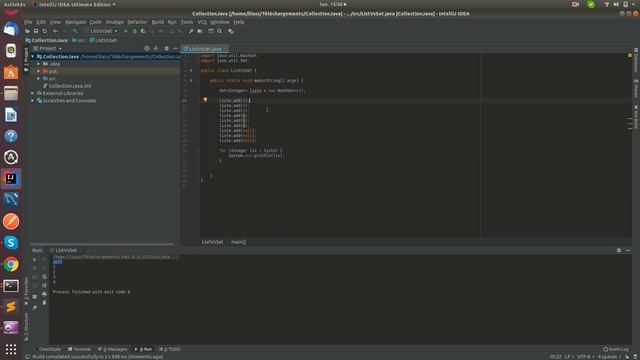Viewport: 640px width, 360px height.
Task: Open the VCS menu
Action: tap(202, 22)
